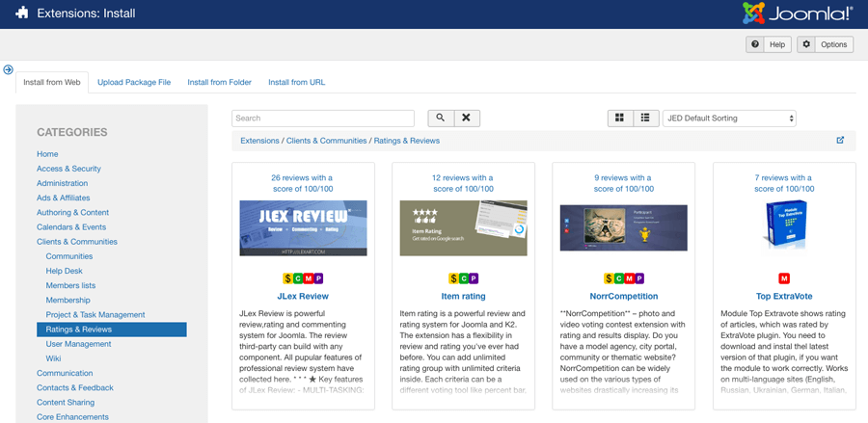Screen dimensions: 868x423
Task: Click the purple P badge on NorrCompetition
Action: [x=638, y=278]
